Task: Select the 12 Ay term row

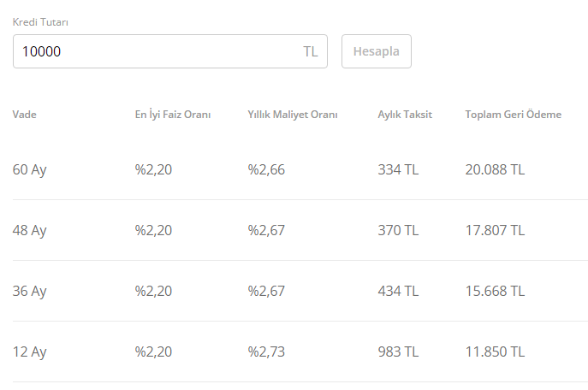Action: coord(29,352)
